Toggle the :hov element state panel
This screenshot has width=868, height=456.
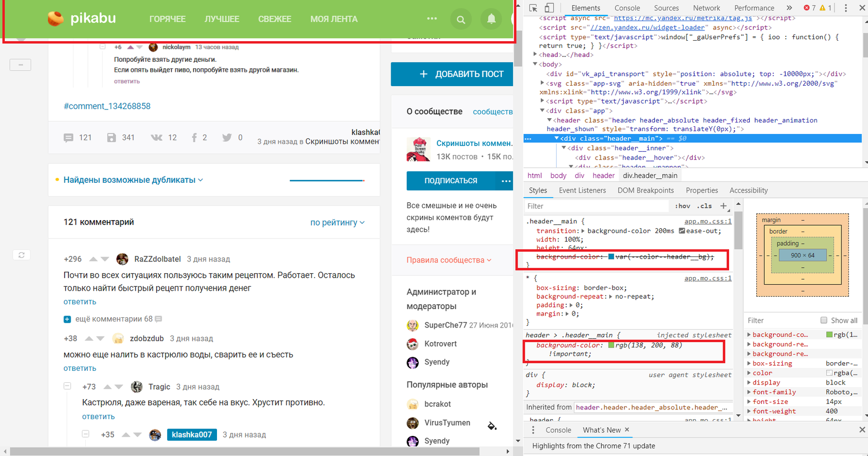pos(682,206)
